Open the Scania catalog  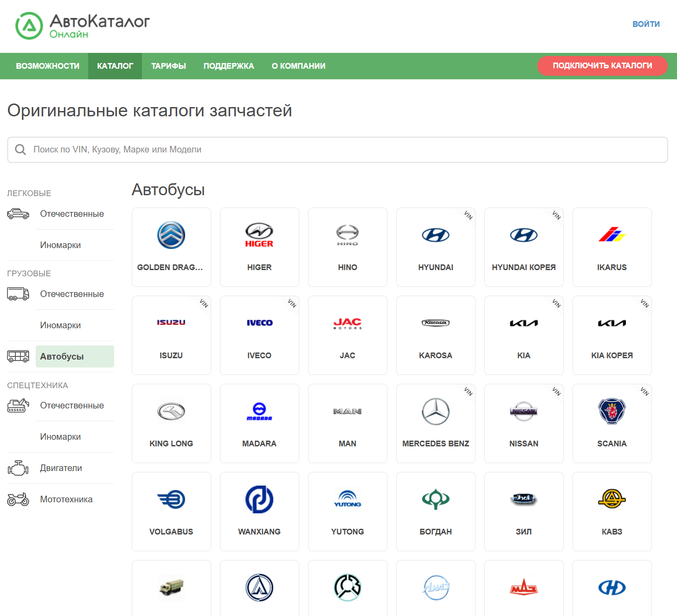pyautogui.click(x=612, y=423)
